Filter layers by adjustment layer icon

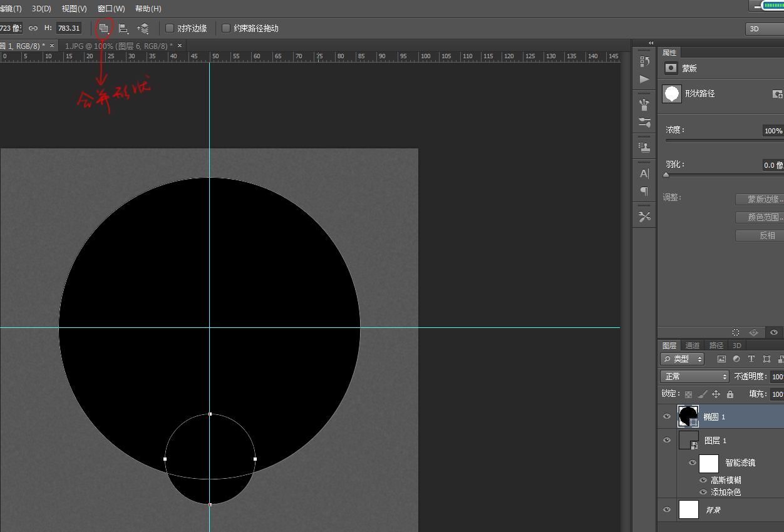736,359
